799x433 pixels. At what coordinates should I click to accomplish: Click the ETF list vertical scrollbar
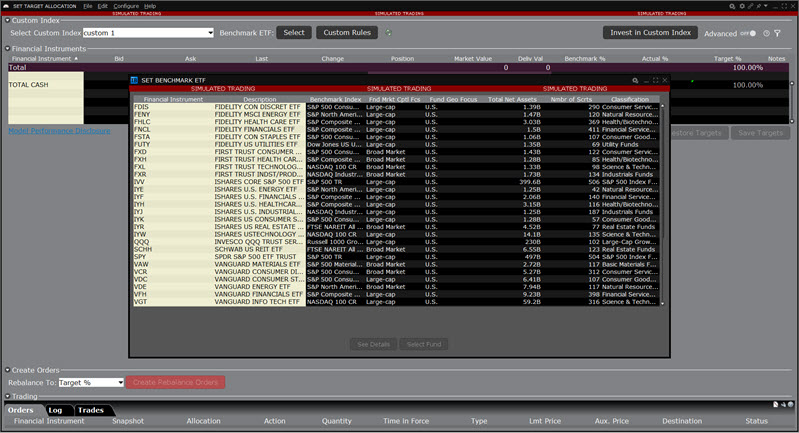(662, 204)
